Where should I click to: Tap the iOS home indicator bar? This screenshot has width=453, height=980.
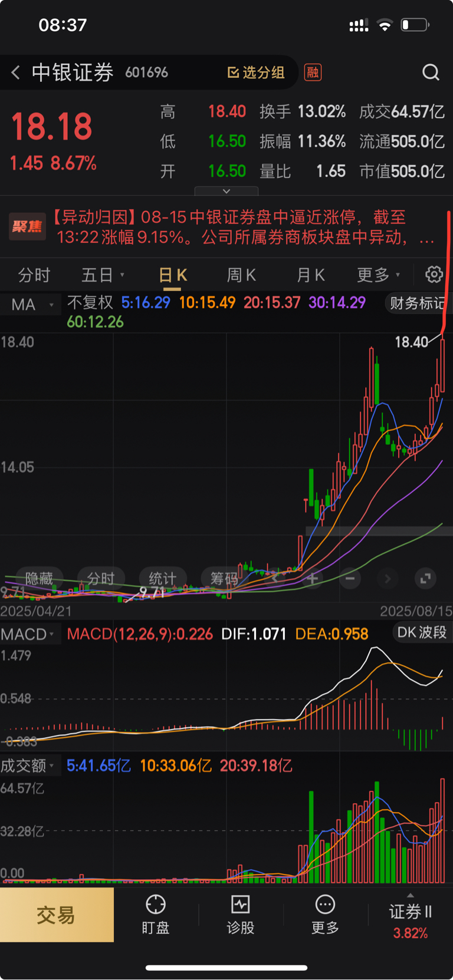(x=226, y=968)
